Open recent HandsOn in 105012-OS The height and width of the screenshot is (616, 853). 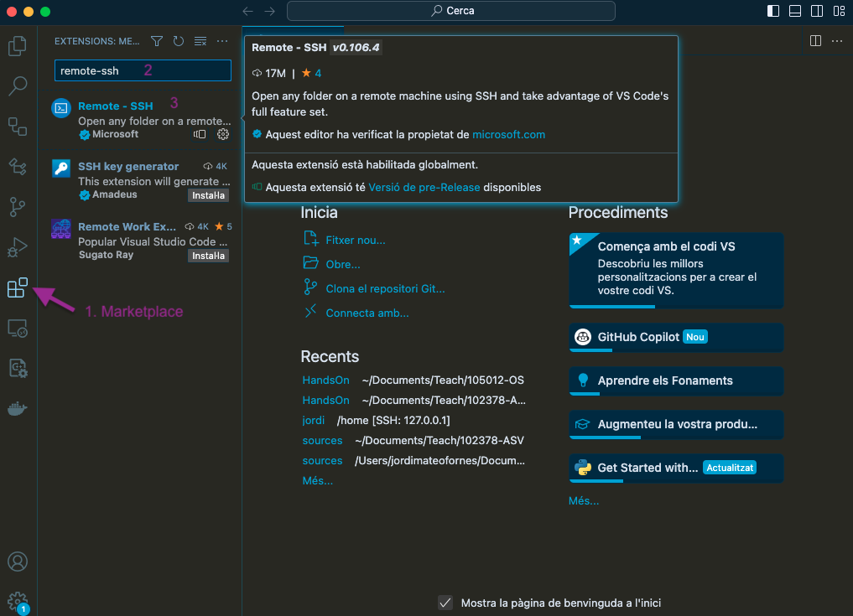[326, 380]
